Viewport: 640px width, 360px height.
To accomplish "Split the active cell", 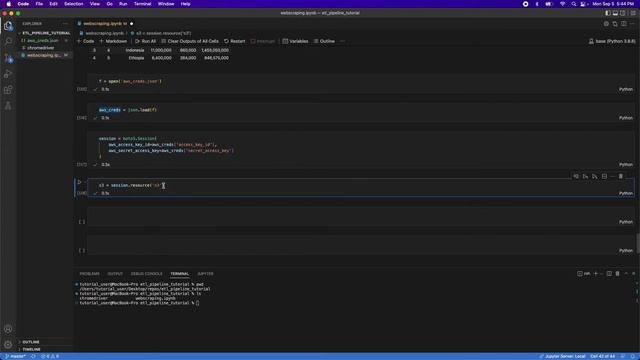I will pos(604,176).
